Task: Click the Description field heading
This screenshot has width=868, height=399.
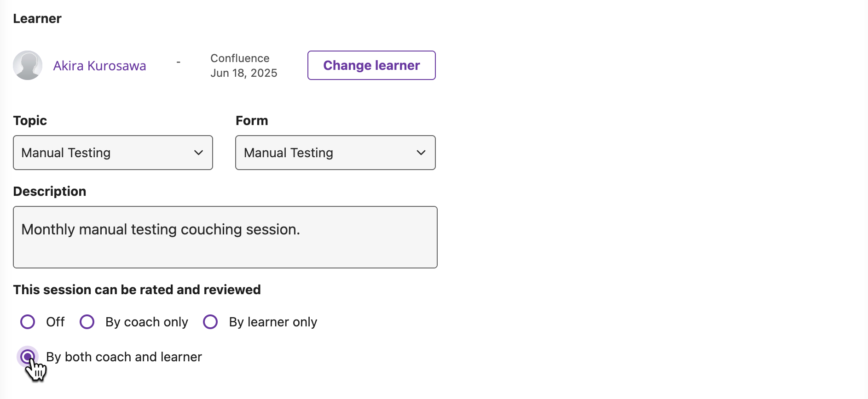Action: [x=50, y=191]
